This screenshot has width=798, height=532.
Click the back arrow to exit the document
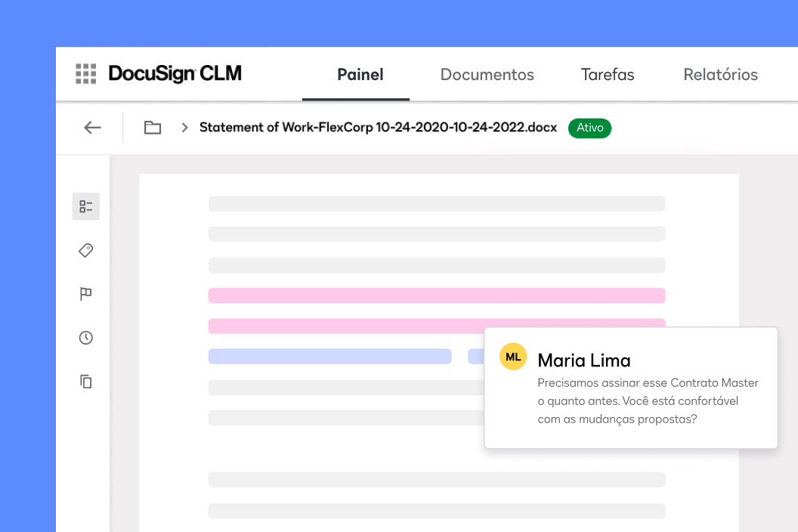91,128
